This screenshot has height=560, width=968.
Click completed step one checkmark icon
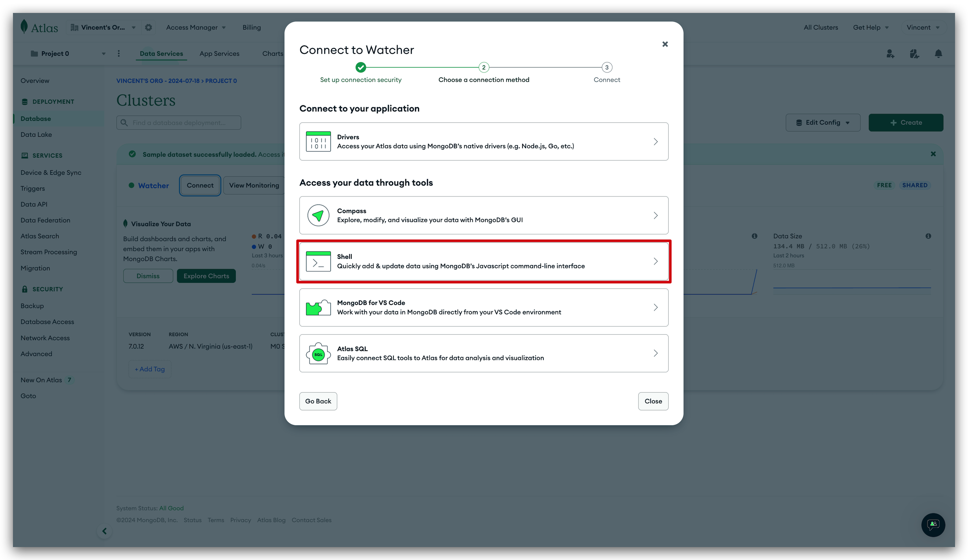point(360,68)
